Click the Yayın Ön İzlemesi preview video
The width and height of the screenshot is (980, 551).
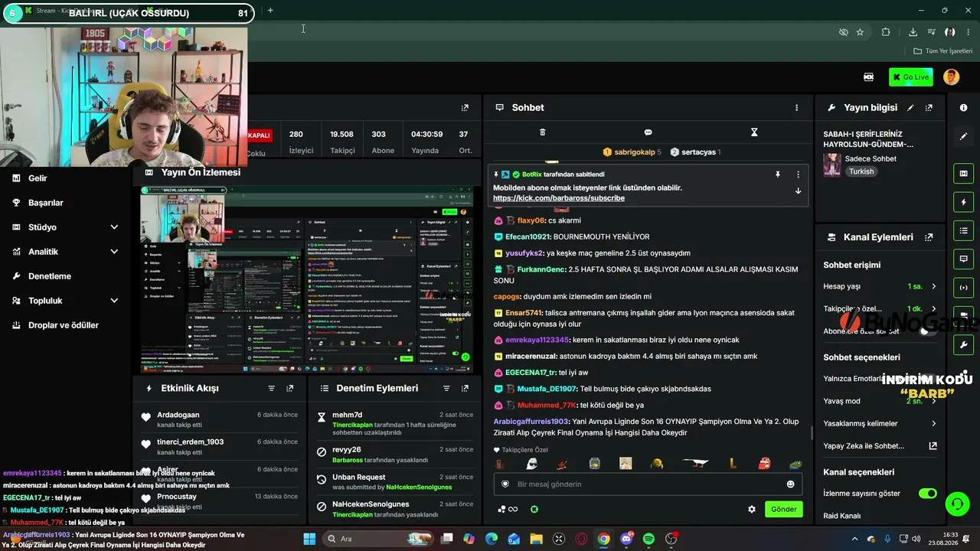tap(307, 278)
